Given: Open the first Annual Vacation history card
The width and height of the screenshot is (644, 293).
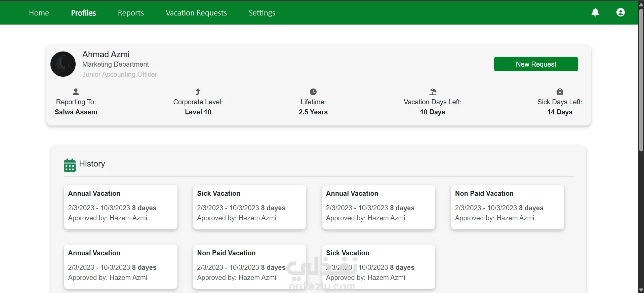Looking at the screenshot, I should click(120, 207).
